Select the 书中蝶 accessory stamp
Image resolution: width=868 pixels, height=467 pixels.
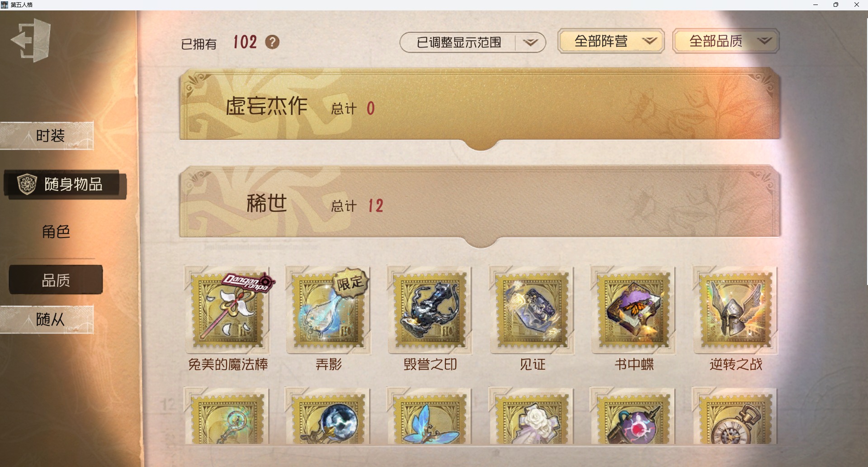click(634, 310)
